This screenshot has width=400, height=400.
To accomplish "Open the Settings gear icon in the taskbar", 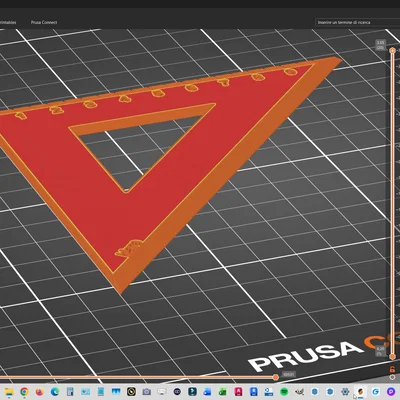I will 345,391.
